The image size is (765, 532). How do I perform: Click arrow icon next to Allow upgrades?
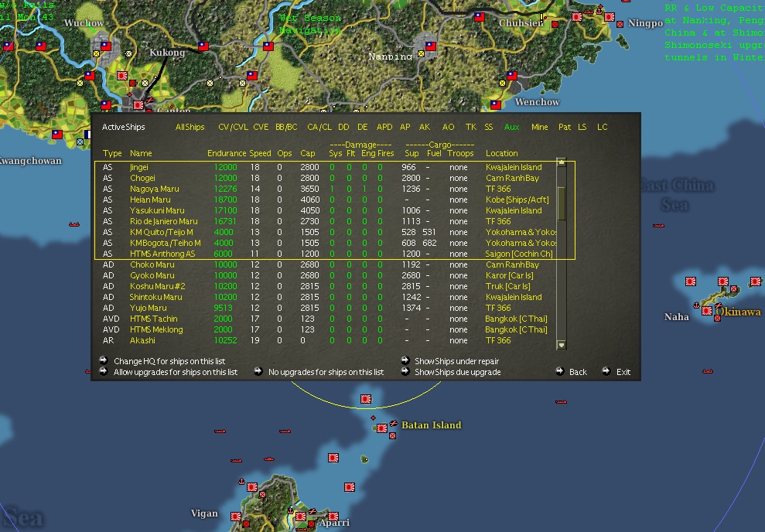104,372
